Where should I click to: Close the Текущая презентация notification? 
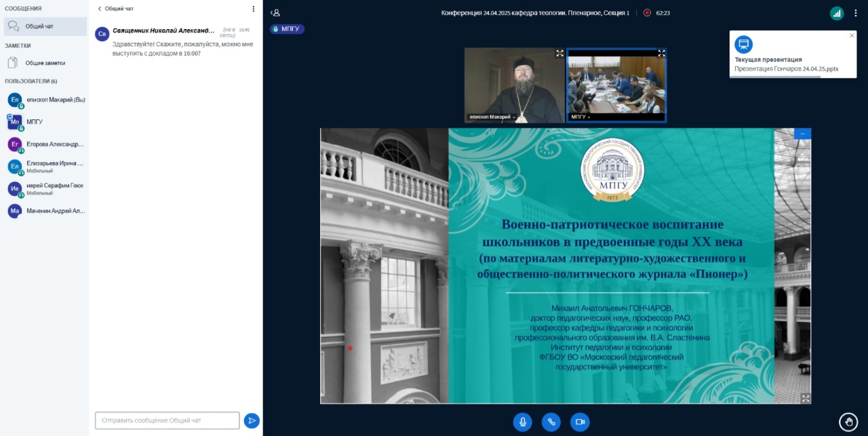pyautogui.click(x=852, y=35)
